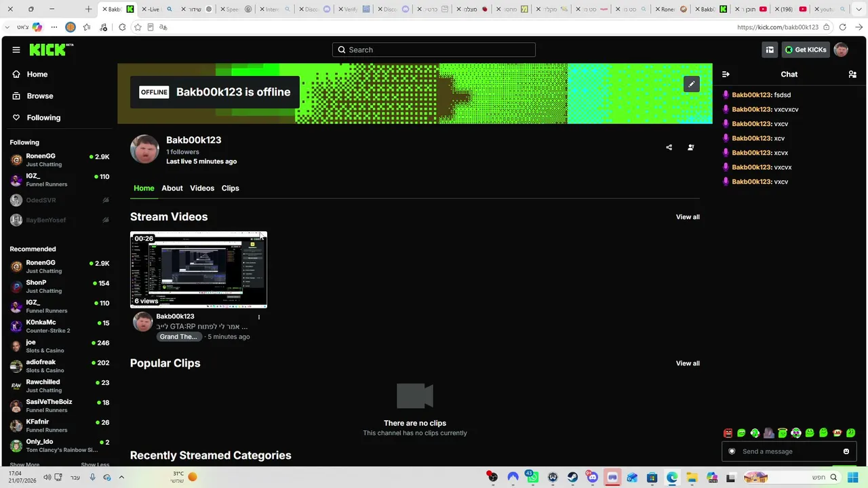Expand the system tray hidden icons chevron
This screenshot has width=868, height=488.
pos(121,477)
